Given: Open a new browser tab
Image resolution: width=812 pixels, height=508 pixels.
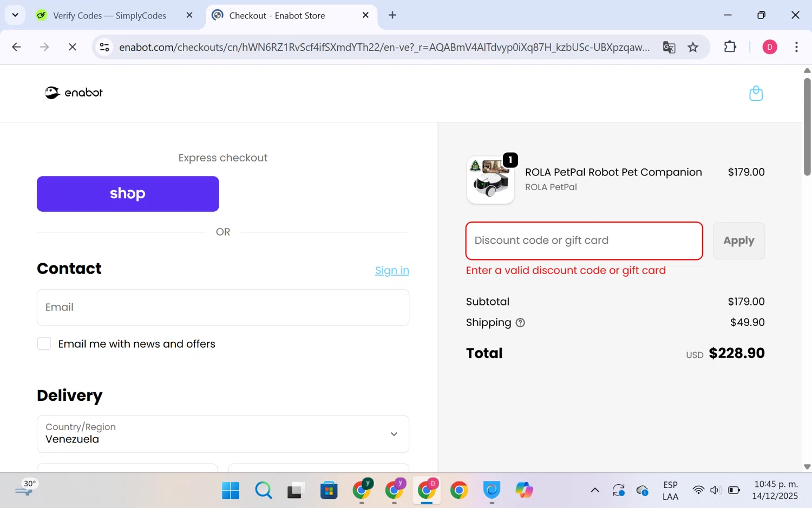Looking at the screenshot, I should pyautogui.click(x=392, y=15).
